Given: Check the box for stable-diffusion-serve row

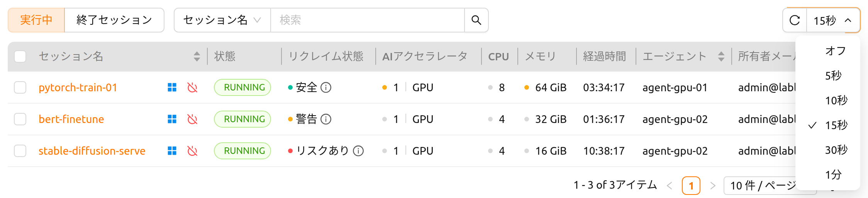Looking at the screenshot, I should tap(20, 151).
